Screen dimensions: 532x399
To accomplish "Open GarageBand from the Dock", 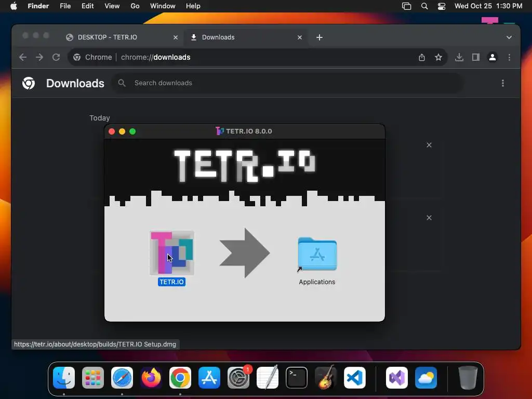I will tap(326, 378).
